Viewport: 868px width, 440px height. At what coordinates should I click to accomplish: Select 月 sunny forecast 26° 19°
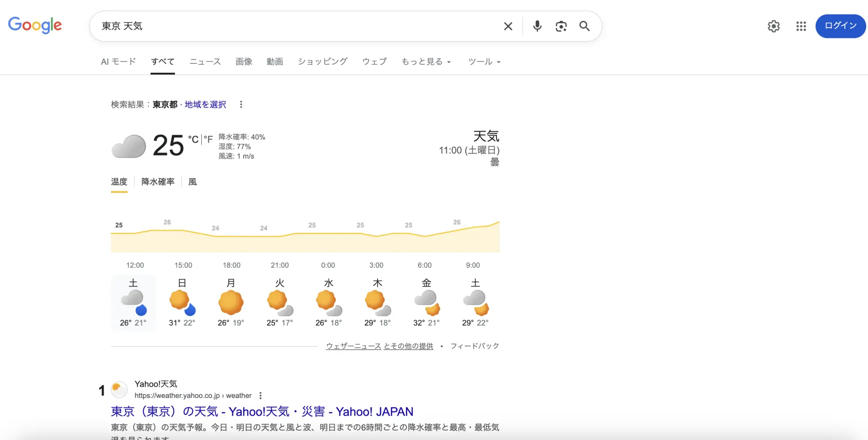coord(231,303)
